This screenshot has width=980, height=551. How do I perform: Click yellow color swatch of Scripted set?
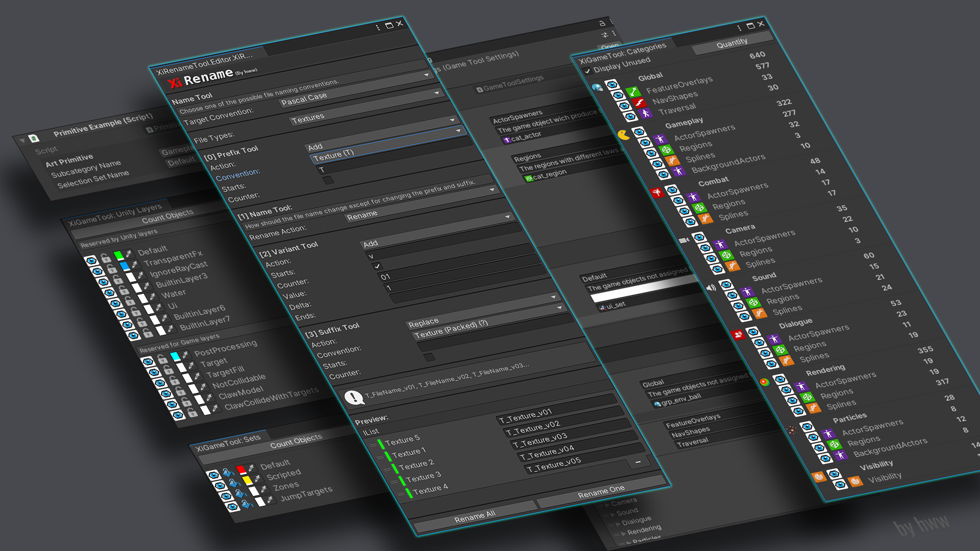[x=248, y=481]
